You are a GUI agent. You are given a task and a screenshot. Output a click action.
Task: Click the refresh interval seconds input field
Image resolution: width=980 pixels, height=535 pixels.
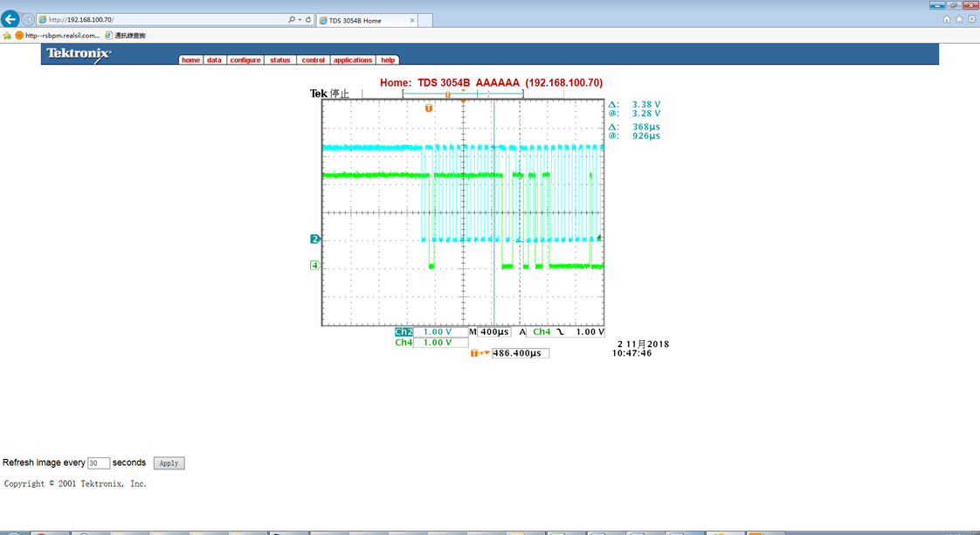pos(99,463)
